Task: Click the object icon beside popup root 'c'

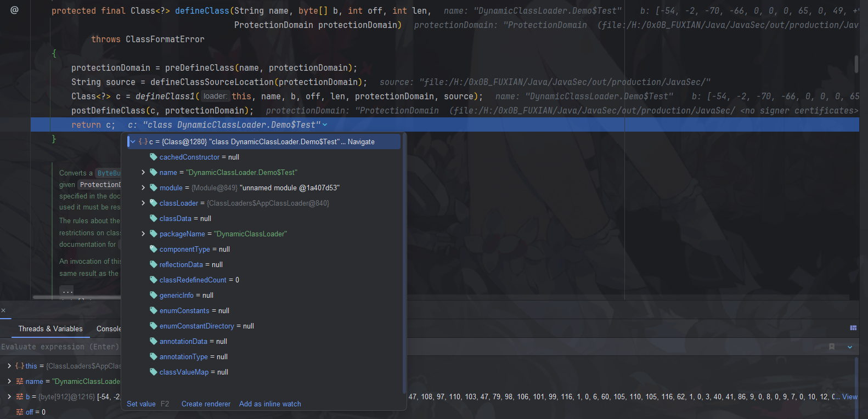Action: pos(143,141)
